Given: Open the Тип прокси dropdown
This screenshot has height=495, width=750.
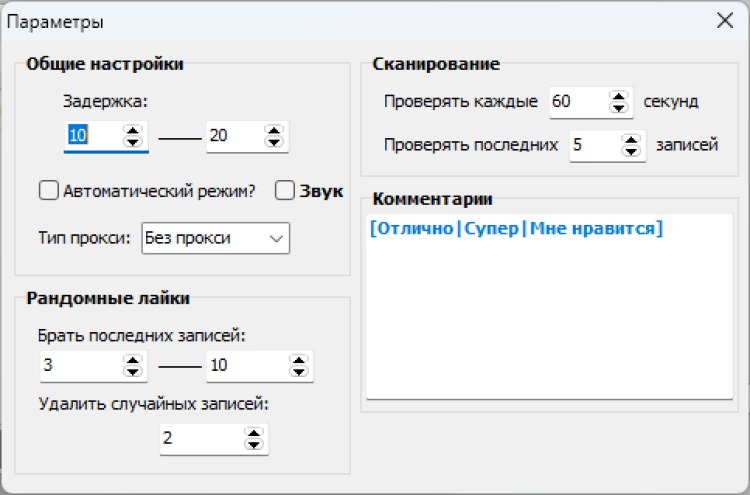Looking at the screenshot, I should tap(216, 238).
